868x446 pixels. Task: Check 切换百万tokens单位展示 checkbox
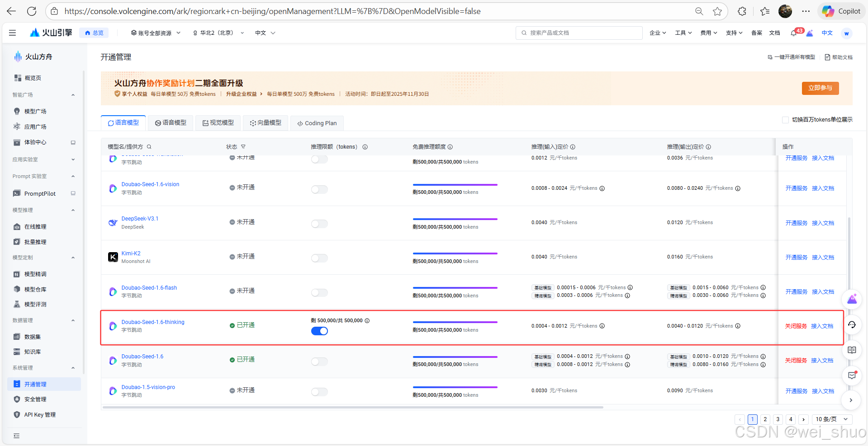pos(785,120)
